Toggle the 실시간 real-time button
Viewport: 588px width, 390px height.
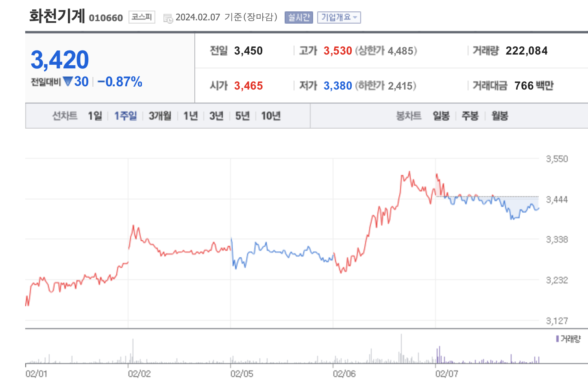click(299, 18)
